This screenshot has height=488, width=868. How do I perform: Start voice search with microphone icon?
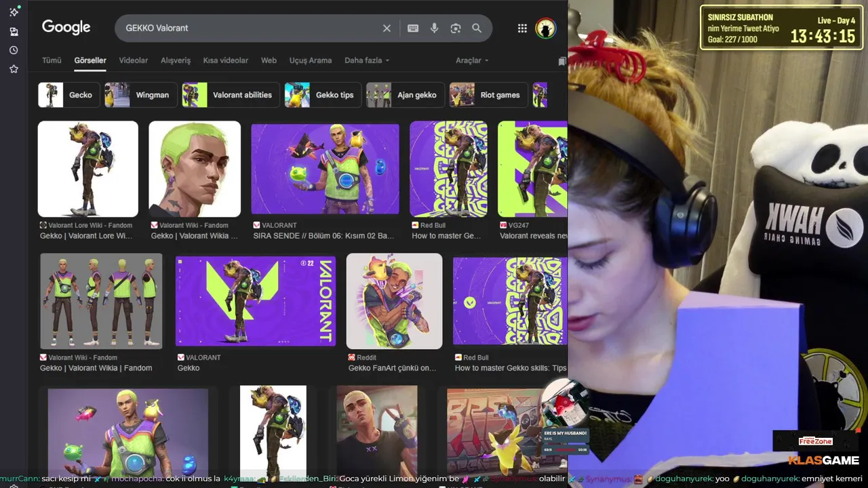pos(435,28)
